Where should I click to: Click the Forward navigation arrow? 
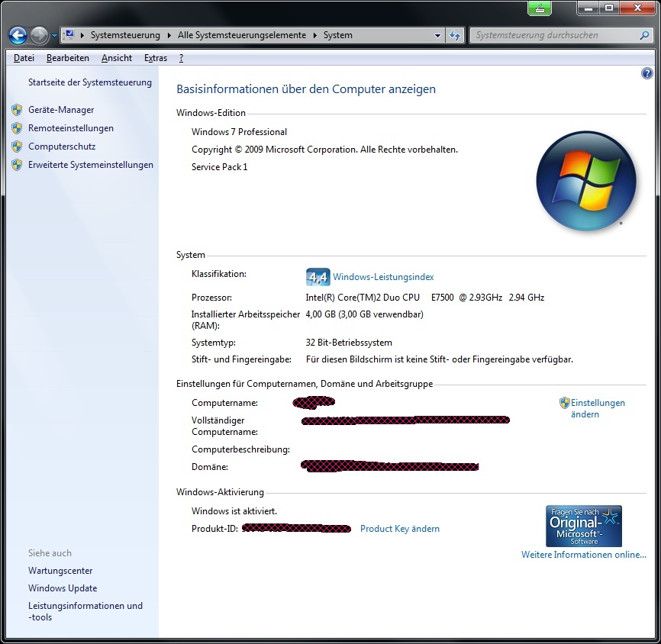[40, 35]
